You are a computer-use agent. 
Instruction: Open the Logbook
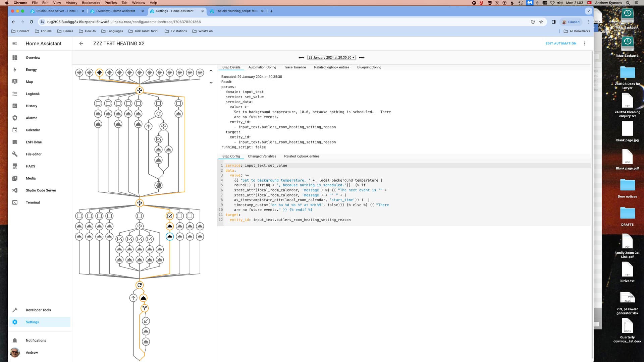[33, 94]
